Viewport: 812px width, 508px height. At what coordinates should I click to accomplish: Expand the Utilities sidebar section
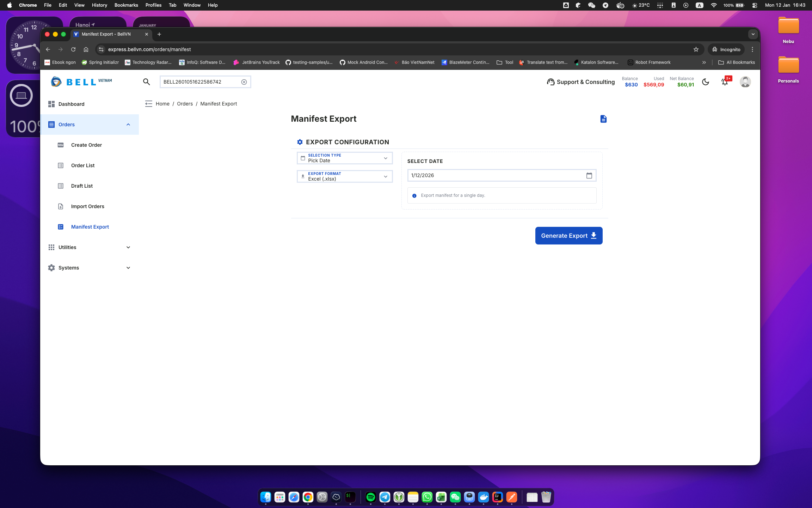click(x=90, y=247)
